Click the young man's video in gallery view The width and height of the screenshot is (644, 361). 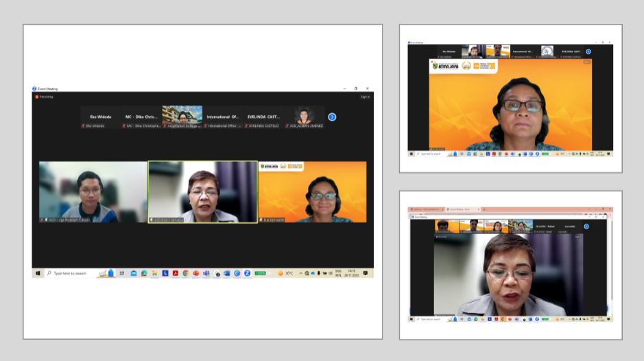point(93,192)
